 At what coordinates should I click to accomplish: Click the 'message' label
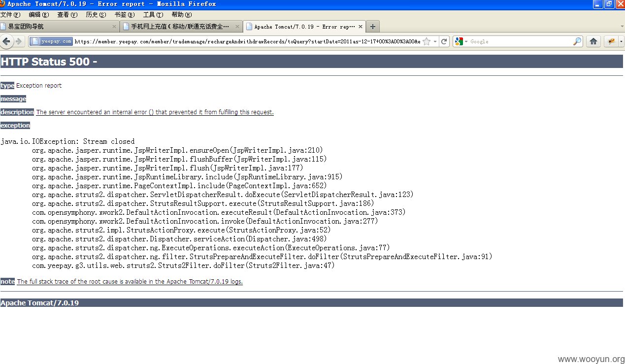[13, 99]
